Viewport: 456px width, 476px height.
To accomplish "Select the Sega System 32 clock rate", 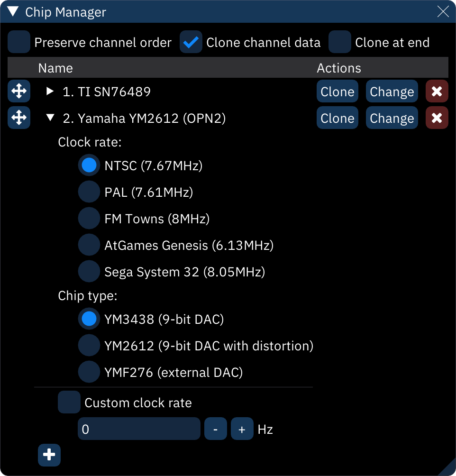I will (89, 271).
